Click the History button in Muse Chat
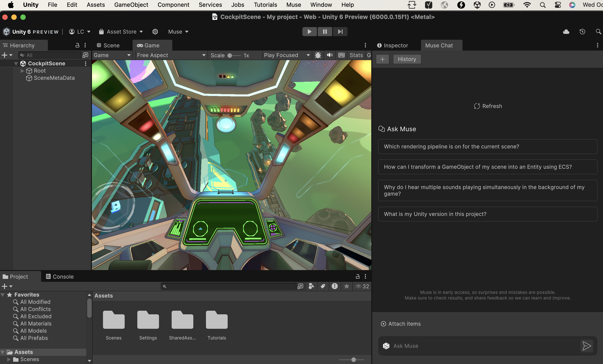 407,59
